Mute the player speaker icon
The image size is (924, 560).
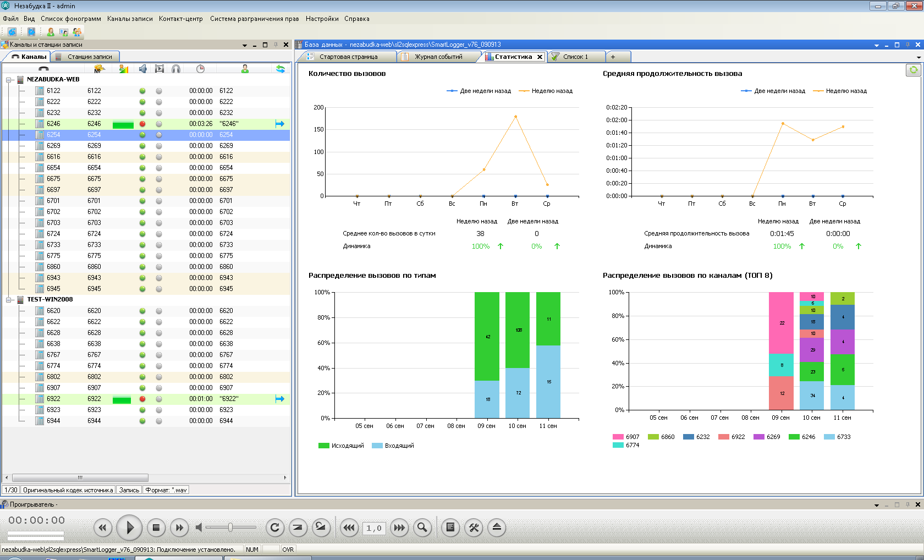(x=199, y=528)
